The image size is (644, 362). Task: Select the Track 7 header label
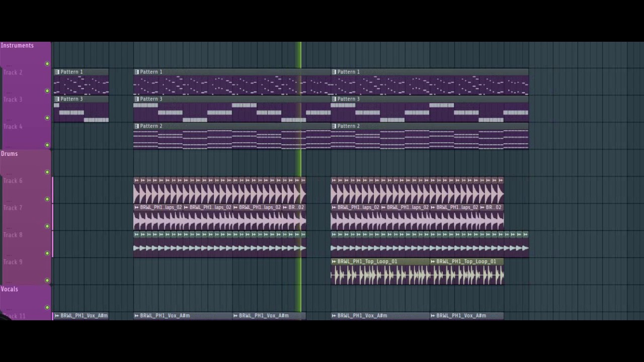13,208
